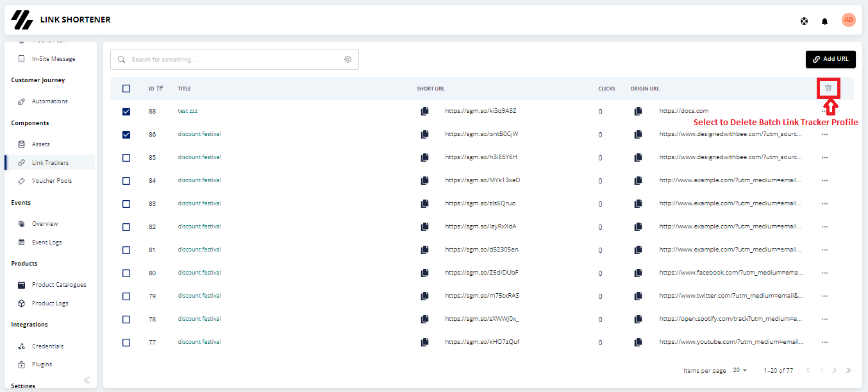
Task: Click the Add URL button
Action: coord(831,59)
